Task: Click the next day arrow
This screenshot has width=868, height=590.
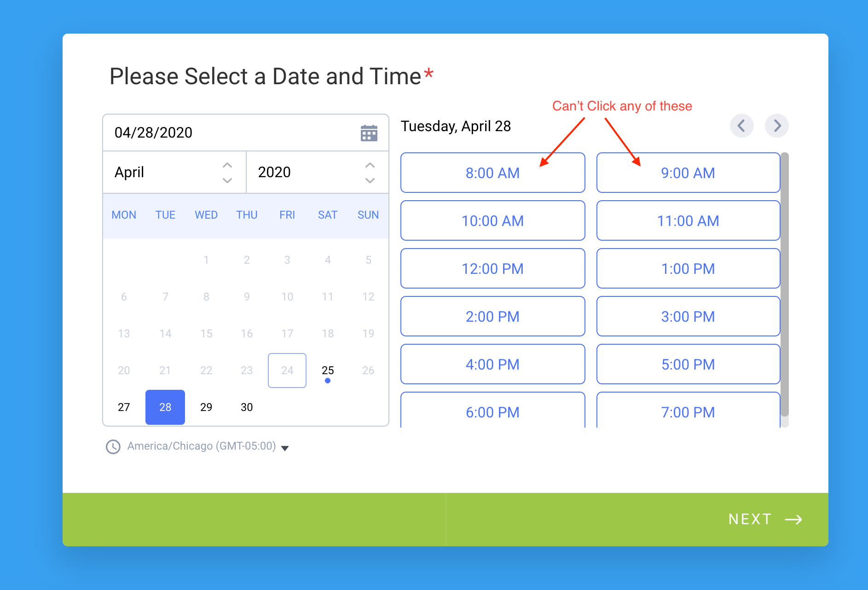Action: point(776,126)
